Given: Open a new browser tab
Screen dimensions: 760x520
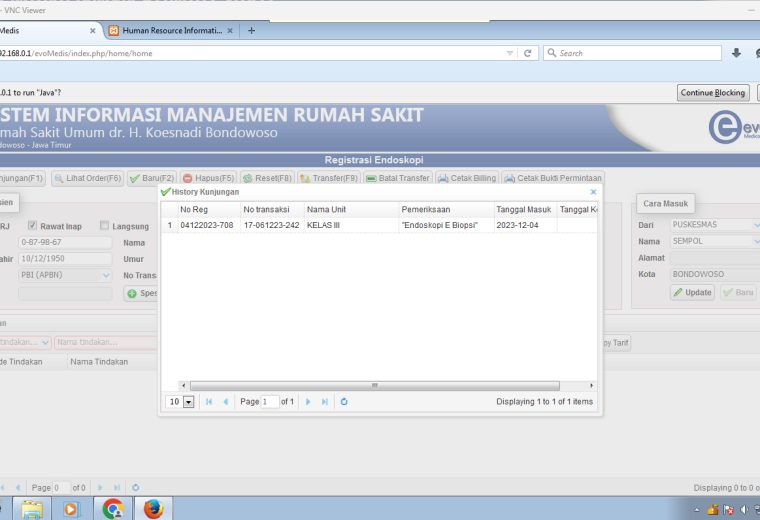Looking at the screenshot, I should pos(251,31).
